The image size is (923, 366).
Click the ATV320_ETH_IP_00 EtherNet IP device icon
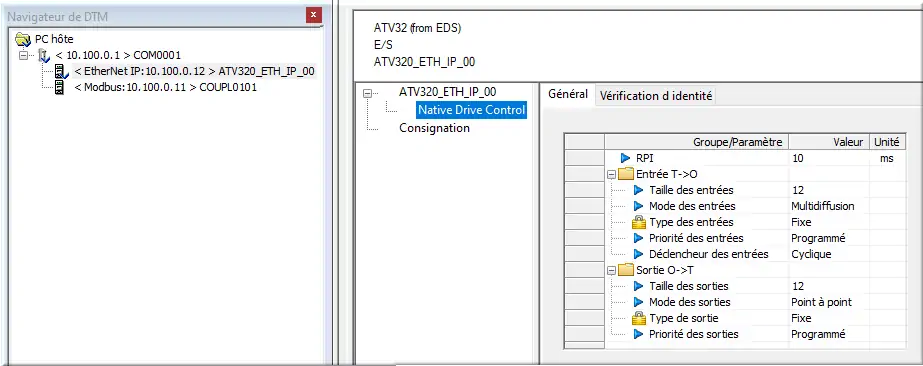tap(61, 72)
